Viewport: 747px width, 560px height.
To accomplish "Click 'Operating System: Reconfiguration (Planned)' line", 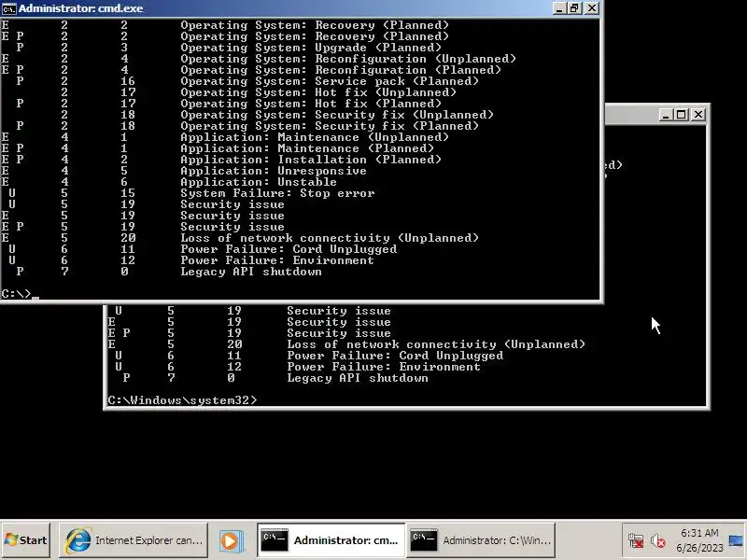I will 341,70.
